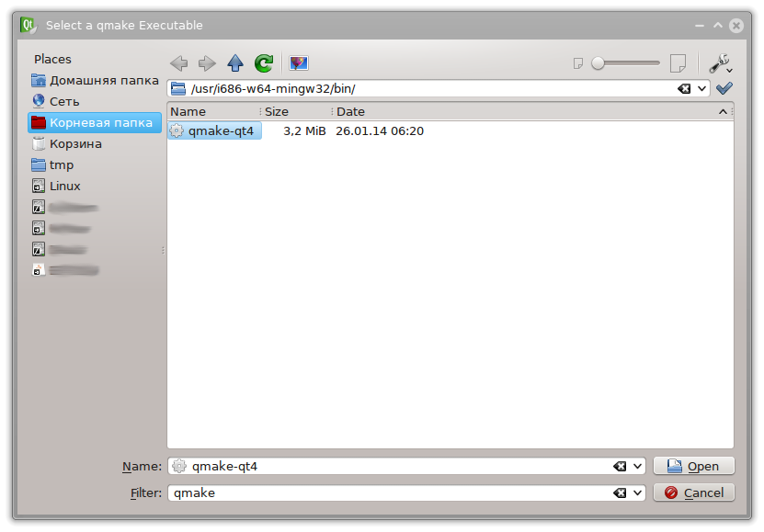
Task: Open Корзина from the Places sidebar
Action: [x=75, y=144]
